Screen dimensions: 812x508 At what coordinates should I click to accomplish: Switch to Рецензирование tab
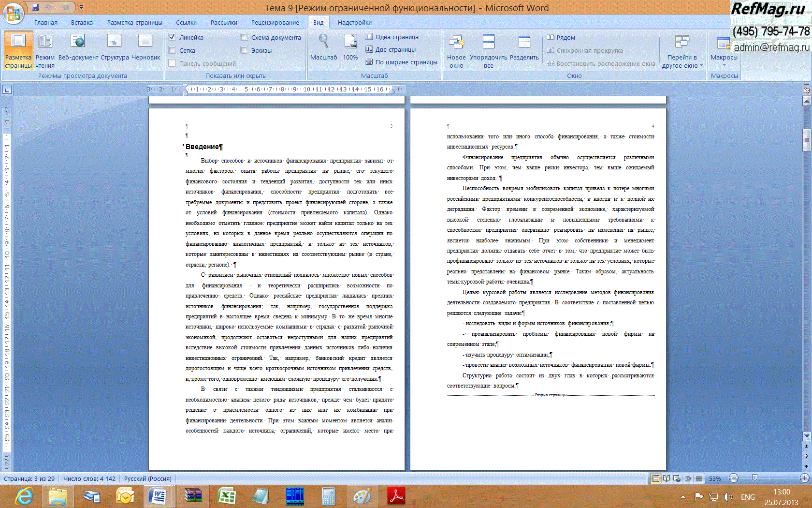(275, 22)
